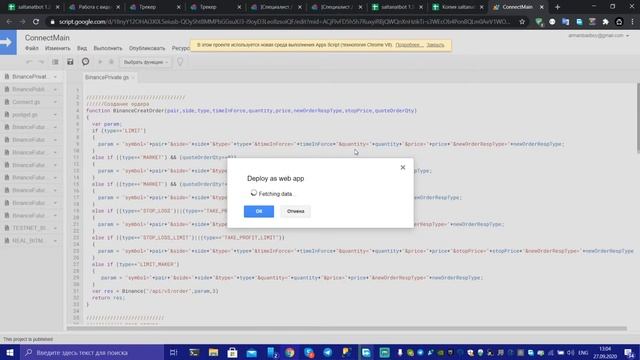Open the Chrome extensions puzzle icon
640x360 pixels.
pyautogui.click(x=605, y=22)
